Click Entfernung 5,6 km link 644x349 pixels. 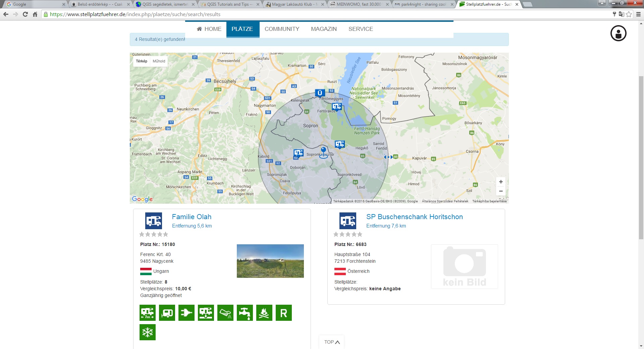tap(192, 226)
